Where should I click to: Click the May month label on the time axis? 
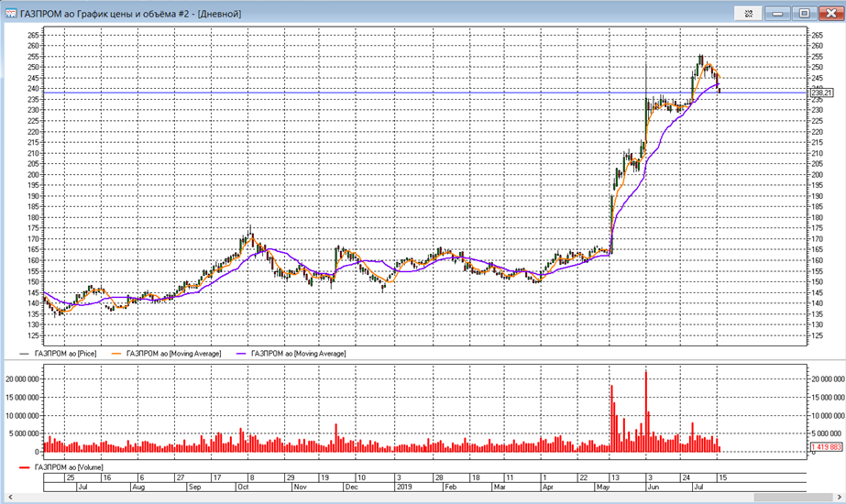tap(603, 487)
